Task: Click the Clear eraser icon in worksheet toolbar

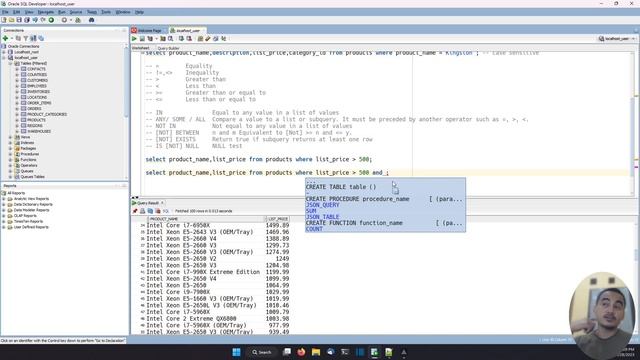Action: pyautogui.click(x=208, y=38)
